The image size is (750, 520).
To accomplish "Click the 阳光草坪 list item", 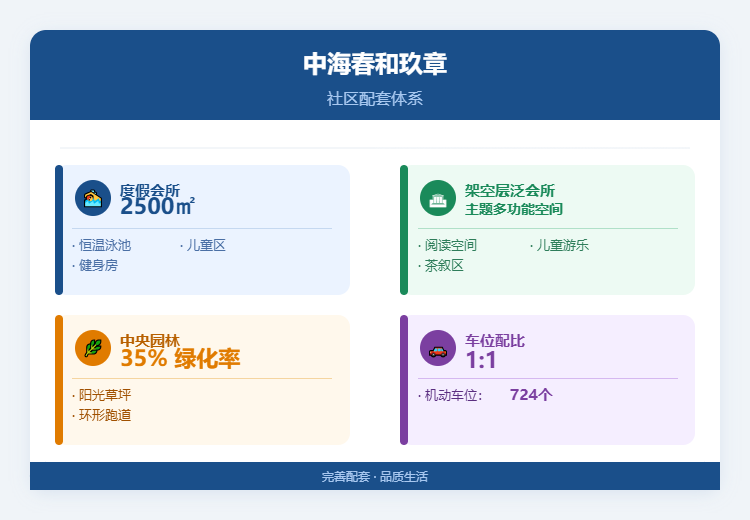I will coord(101,395).
